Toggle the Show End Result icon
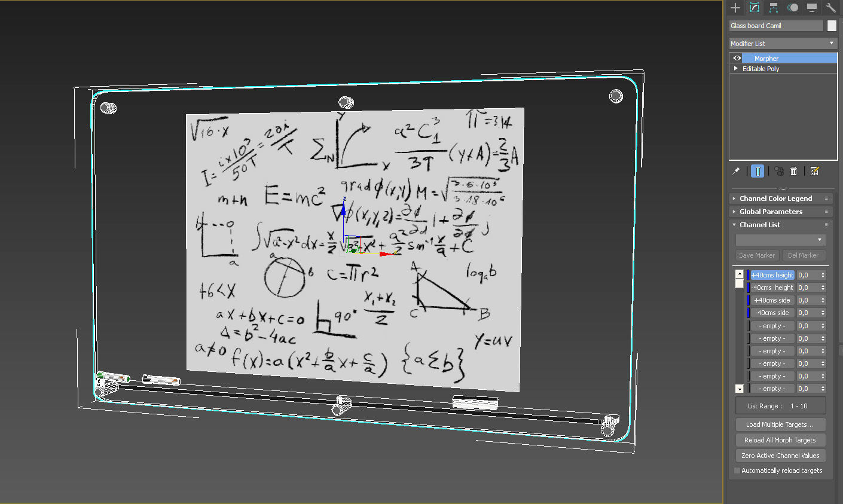This screenshot has height=504, width=843. pos(758,171)
